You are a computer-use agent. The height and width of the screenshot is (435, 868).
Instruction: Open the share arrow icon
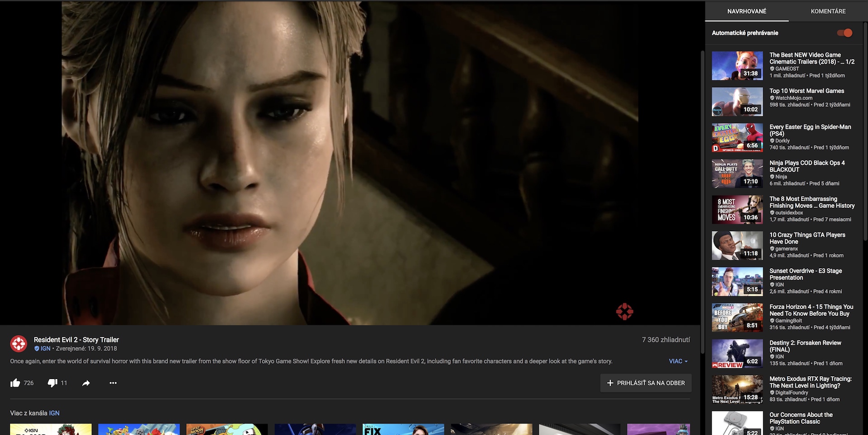(x=86, y=383)
